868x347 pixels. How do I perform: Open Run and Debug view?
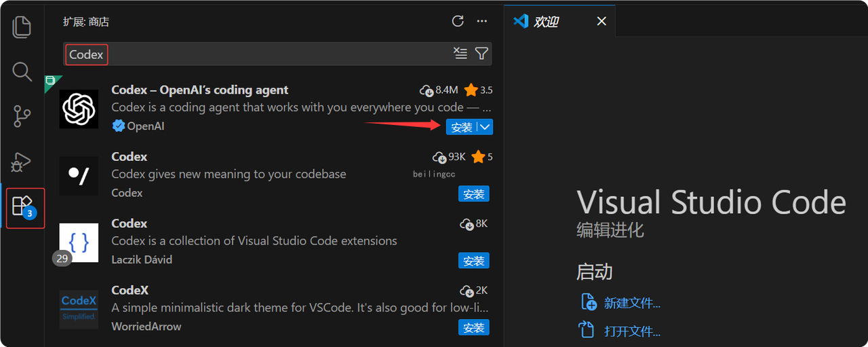(22, 162)
